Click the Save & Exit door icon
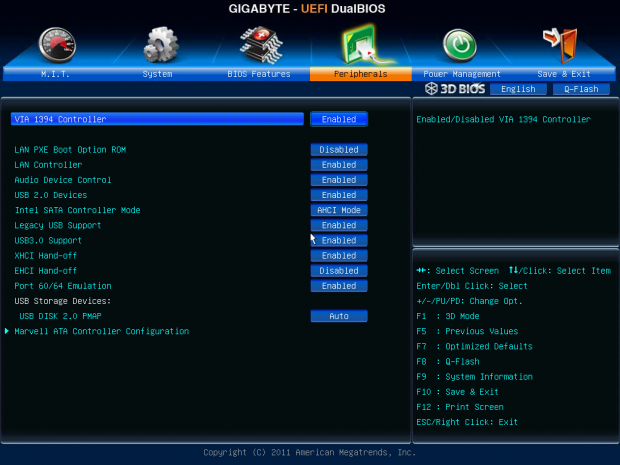 [562, 46]
